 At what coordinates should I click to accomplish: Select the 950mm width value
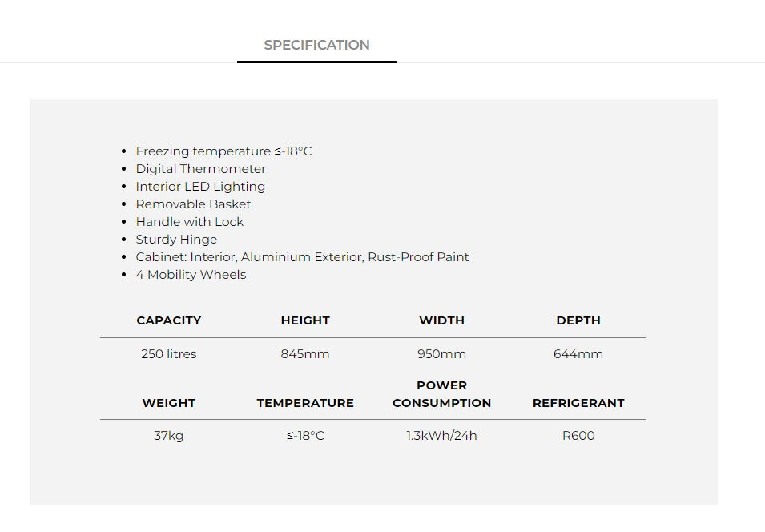click(441, 354)
